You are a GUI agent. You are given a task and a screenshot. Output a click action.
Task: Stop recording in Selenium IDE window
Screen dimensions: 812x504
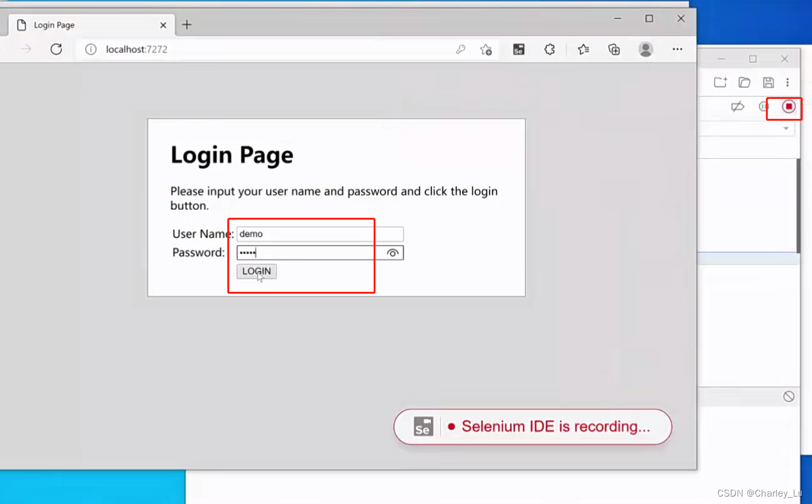click(x=789, y=107)
